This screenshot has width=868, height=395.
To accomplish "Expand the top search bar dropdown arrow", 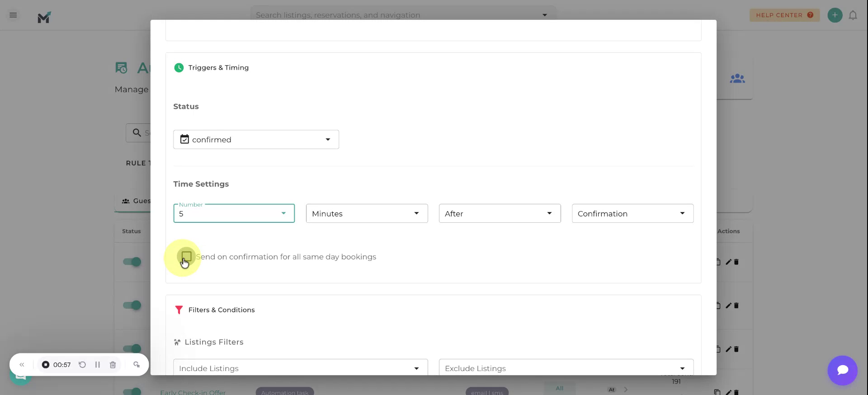I will pyautogui.click(x=545, y=15).
